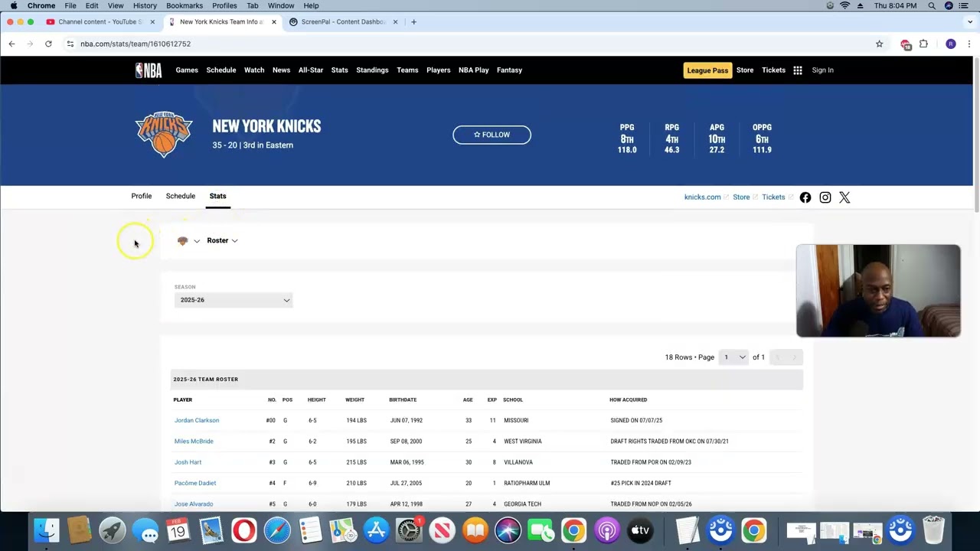Bookmark this page with the star icon
Viewport: 980px width, 551px height.
(x=880, y=44)
